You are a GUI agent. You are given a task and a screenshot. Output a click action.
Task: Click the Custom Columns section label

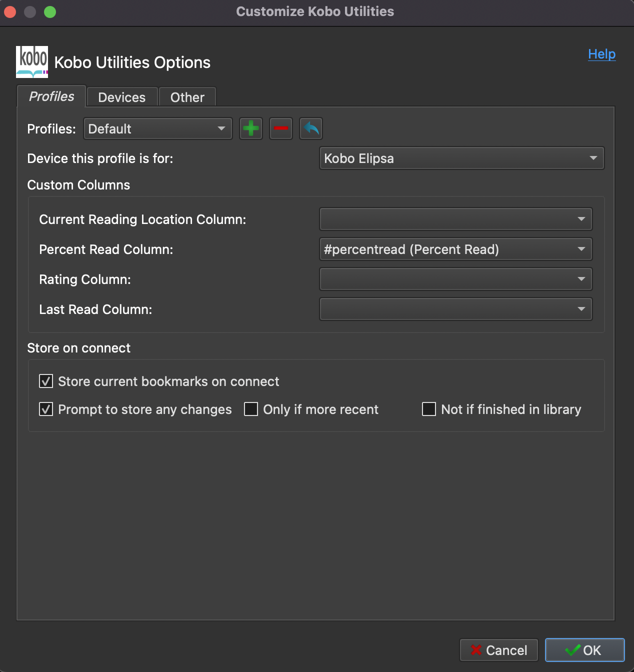tap(78, 185)
